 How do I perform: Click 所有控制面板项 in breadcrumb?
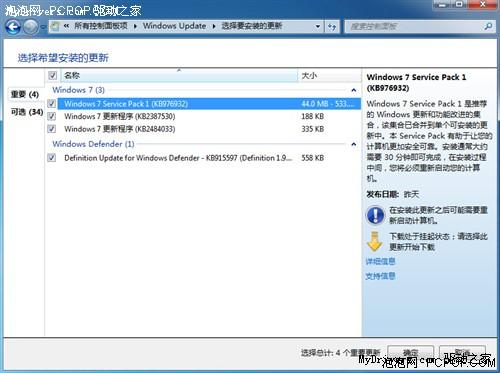pyautogui.click(x=101, y=26)
